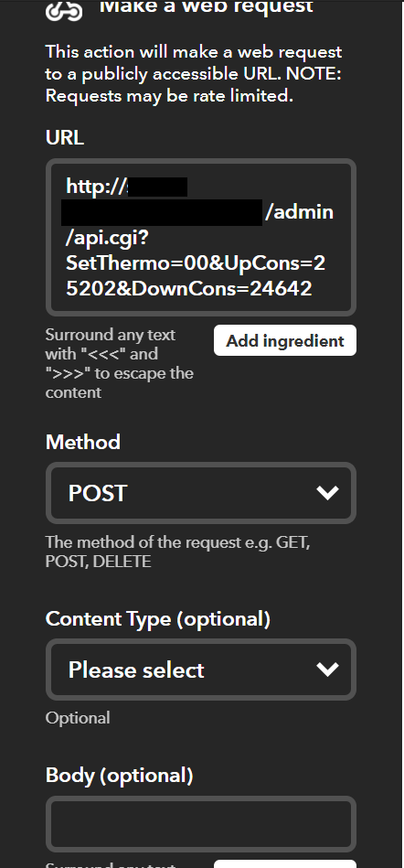Image resolution: width=404 pixels, height=868 pixels.
Task: Click the Webhooks logo icon at top
Action: 64,10
